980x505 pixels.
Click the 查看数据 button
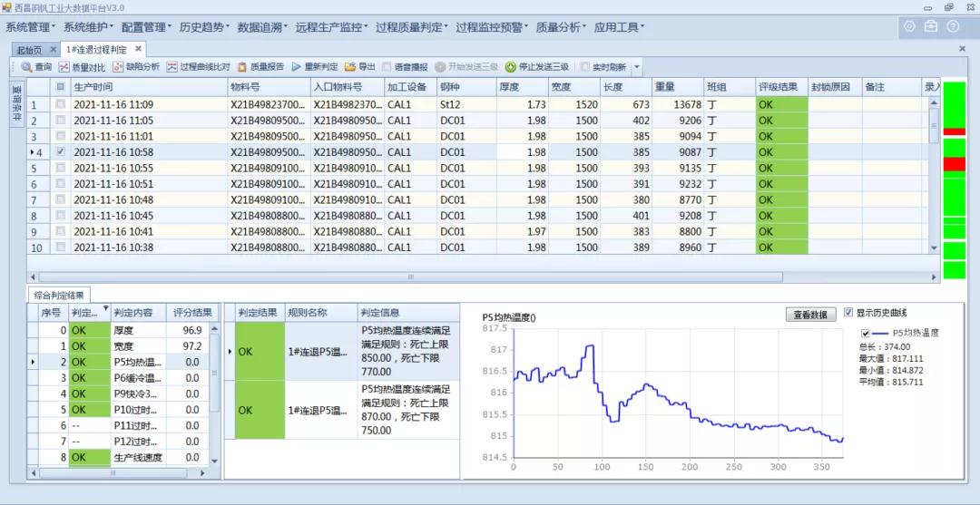[809, 315]
